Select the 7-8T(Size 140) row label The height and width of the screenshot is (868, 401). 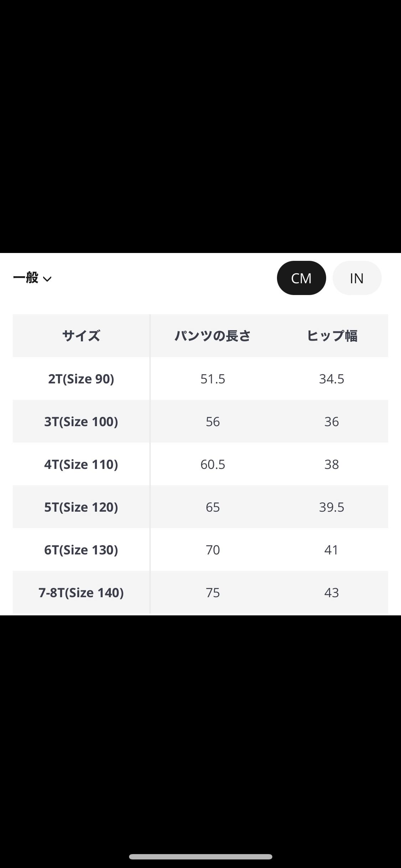[81, 593]
